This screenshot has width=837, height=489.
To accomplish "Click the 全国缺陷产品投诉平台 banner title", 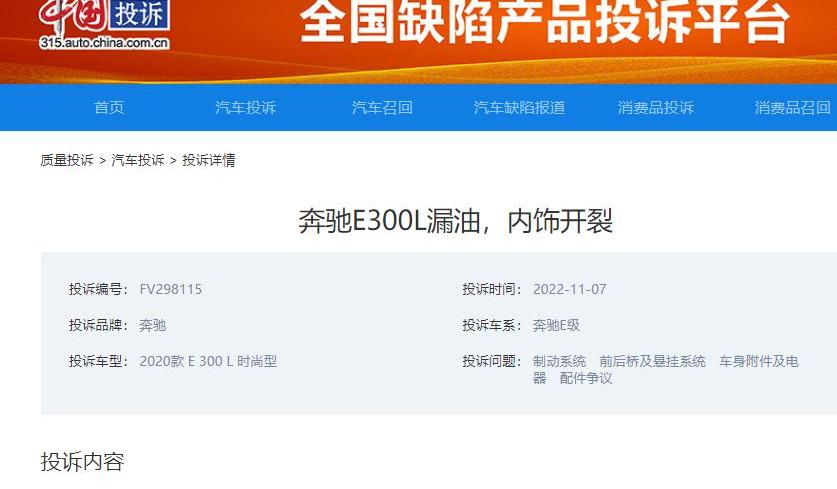I will coord(544,22).
